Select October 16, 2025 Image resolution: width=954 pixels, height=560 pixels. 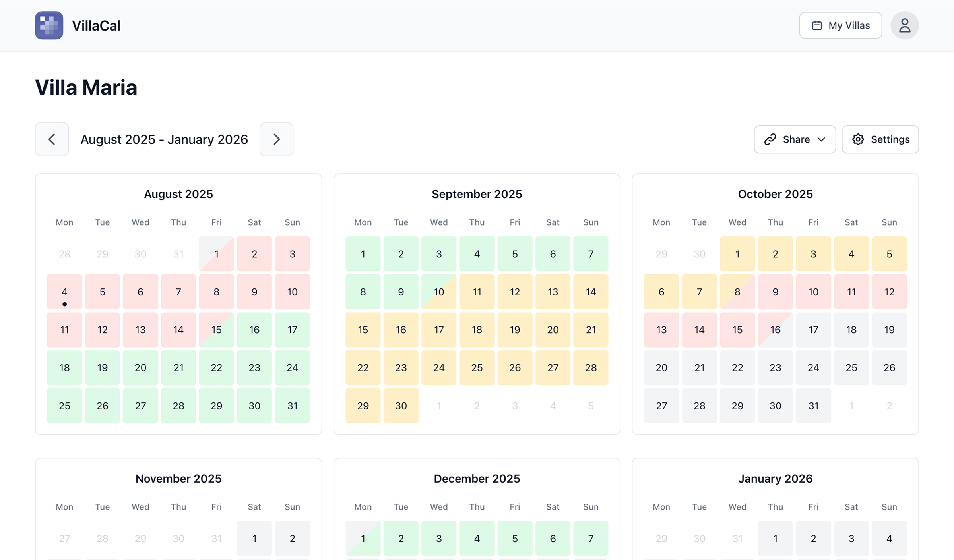[x=775, y=330]
